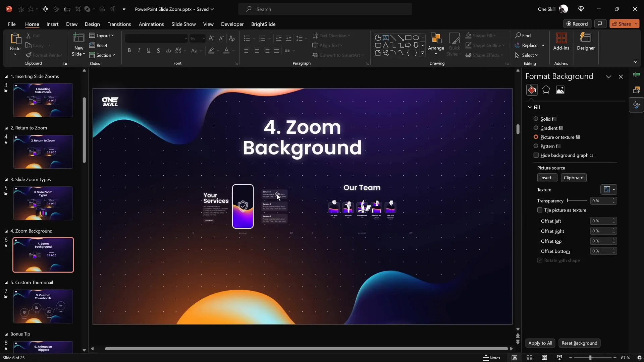Collapse section 4. Zoom Background

point(6,231)
